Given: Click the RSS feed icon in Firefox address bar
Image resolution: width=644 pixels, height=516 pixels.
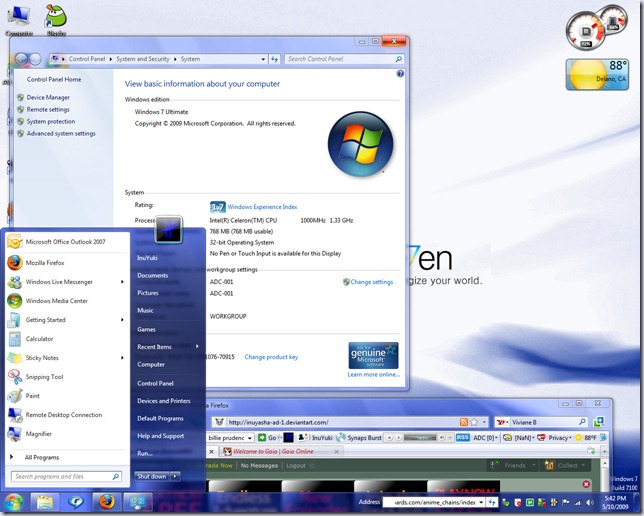Looking at the screenshot, I should (x=464, y=422).
